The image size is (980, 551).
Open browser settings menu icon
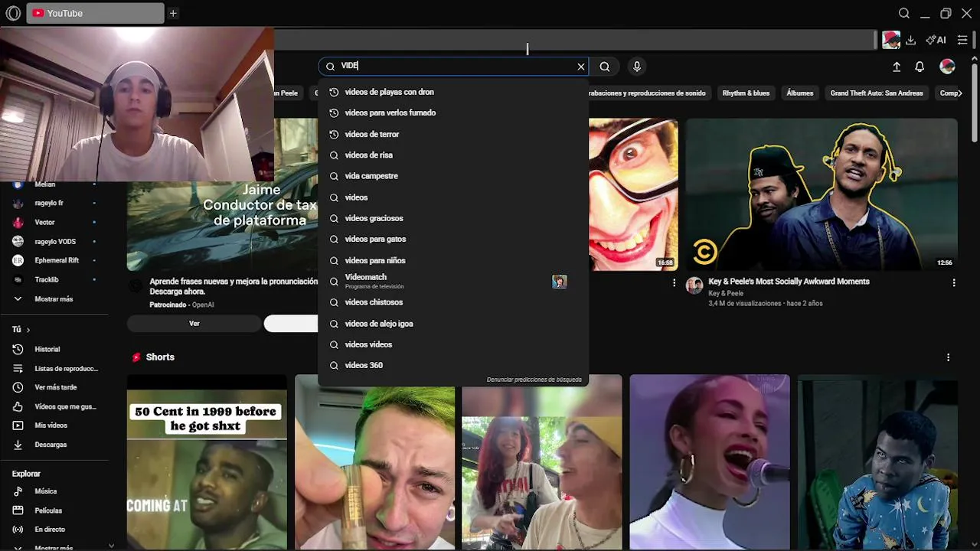click(963, 40)
